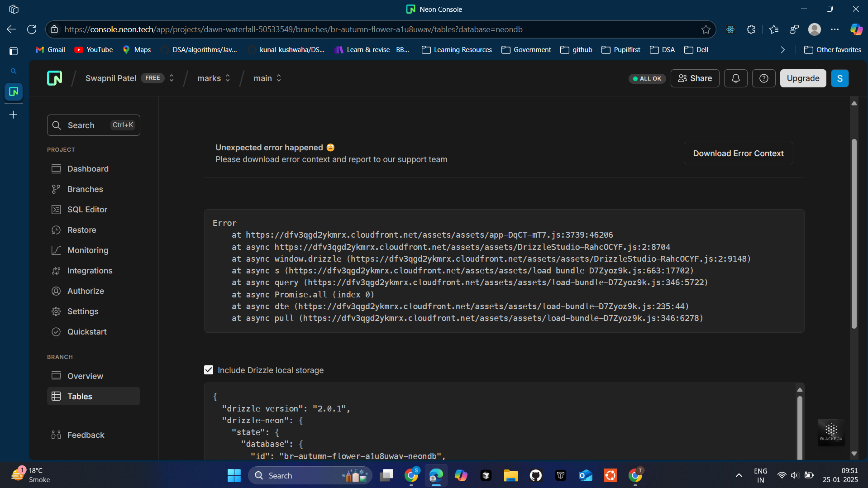Viewport: 868px width, 488px height.
Task: Click the sidebar Search field
Action: tap(94, 125)
